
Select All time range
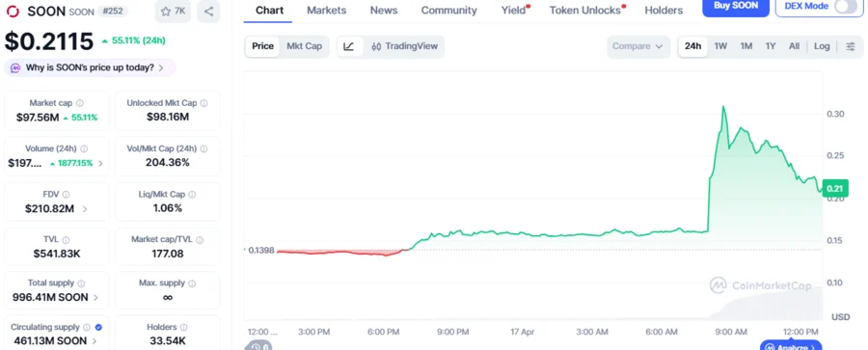pos(794,46)
